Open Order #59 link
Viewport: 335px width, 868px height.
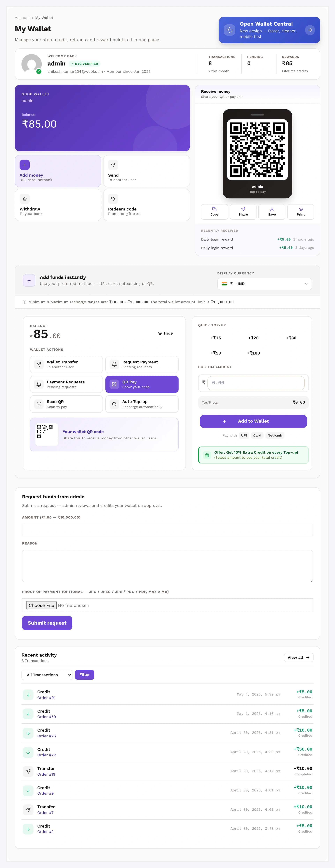(x=47, y=717)
